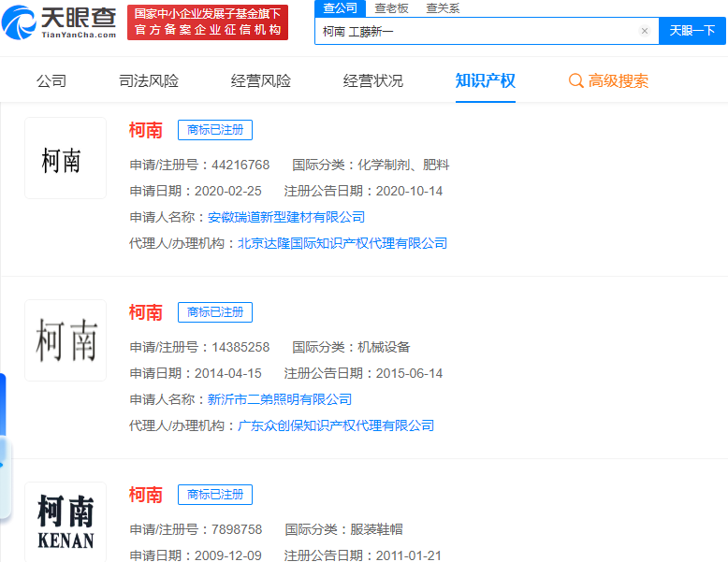Screen dimensions: 728x562
Task: Open applicant 安徽瑞道新型建材有限公司
Action: point(286,217)
